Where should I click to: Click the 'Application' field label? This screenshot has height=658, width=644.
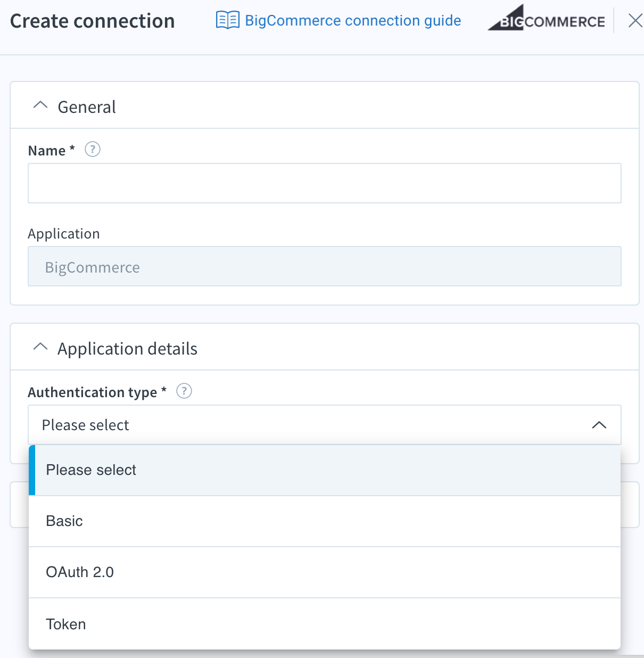pyautogui.click(x=64, y=234)
